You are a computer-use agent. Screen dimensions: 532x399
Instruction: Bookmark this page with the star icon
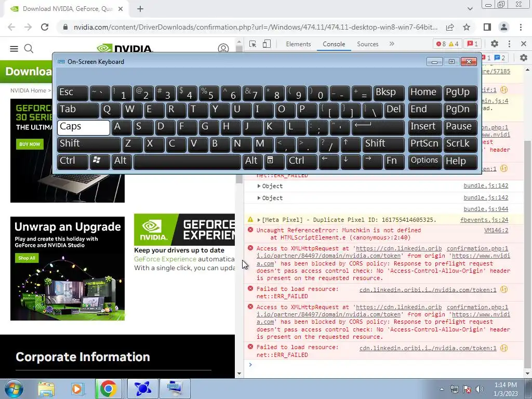[x=467, y=27]
